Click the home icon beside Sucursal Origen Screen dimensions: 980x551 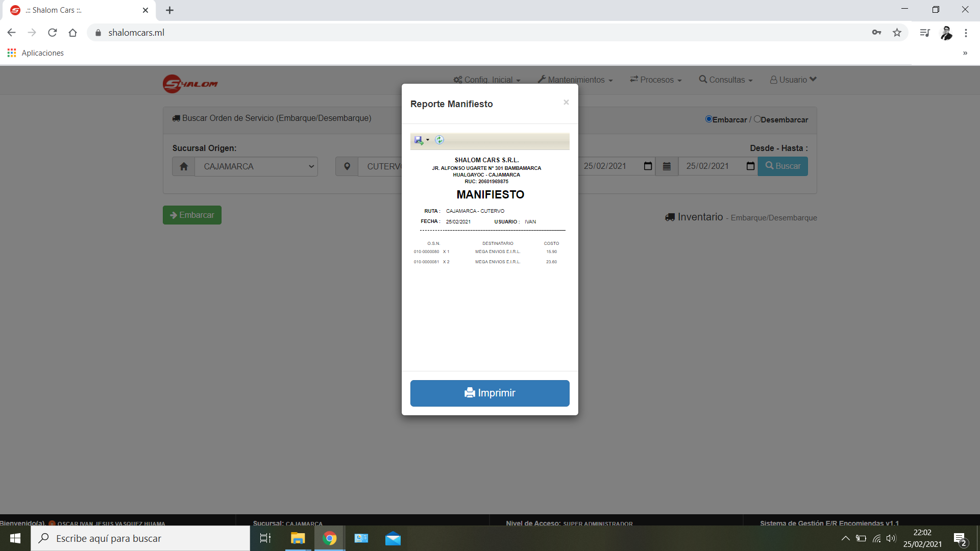coord(184,166)
